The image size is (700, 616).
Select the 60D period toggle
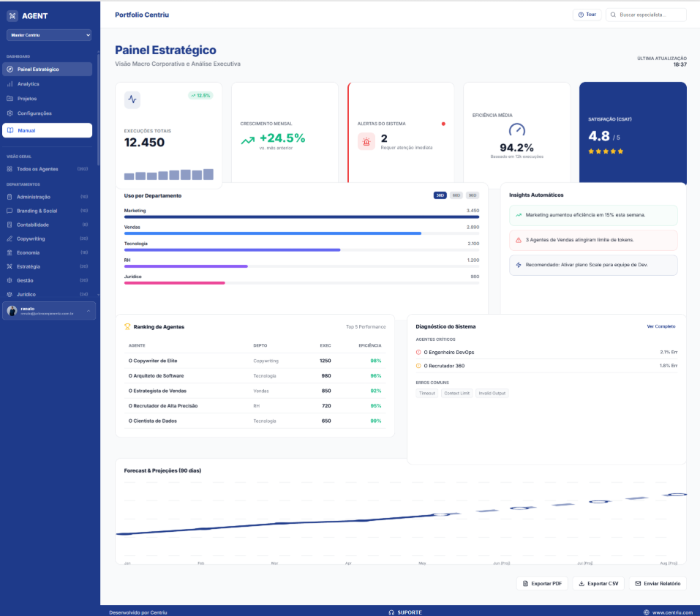tap(456, 195)
